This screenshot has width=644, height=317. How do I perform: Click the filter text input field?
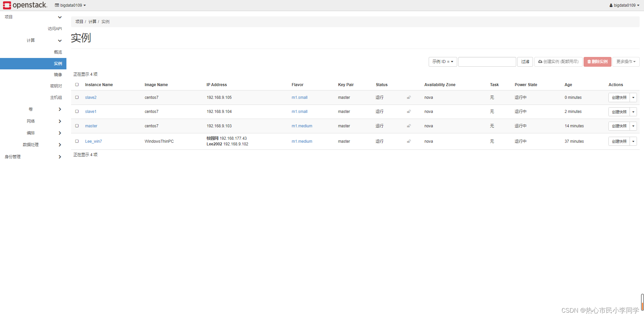pyautogui.click(x=487, y=62)
